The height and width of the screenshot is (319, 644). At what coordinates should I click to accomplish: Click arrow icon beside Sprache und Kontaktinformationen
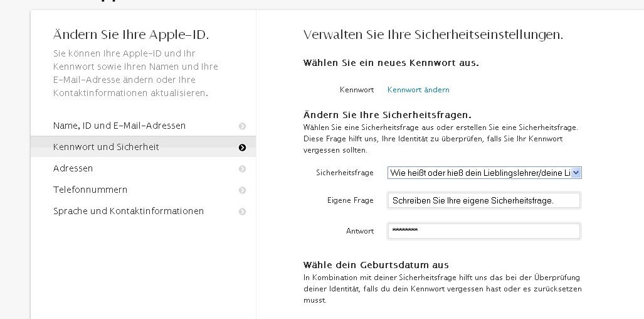(x=242, y=212)
